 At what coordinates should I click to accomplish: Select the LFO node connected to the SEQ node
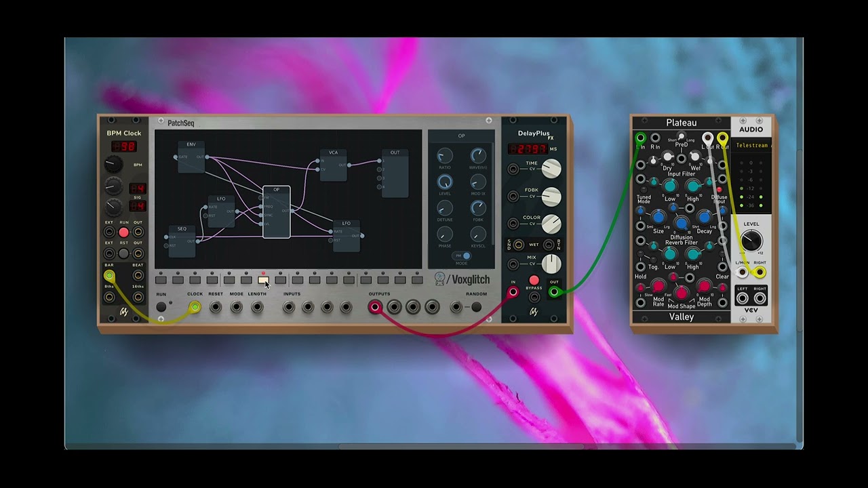[x=221, y=211]
